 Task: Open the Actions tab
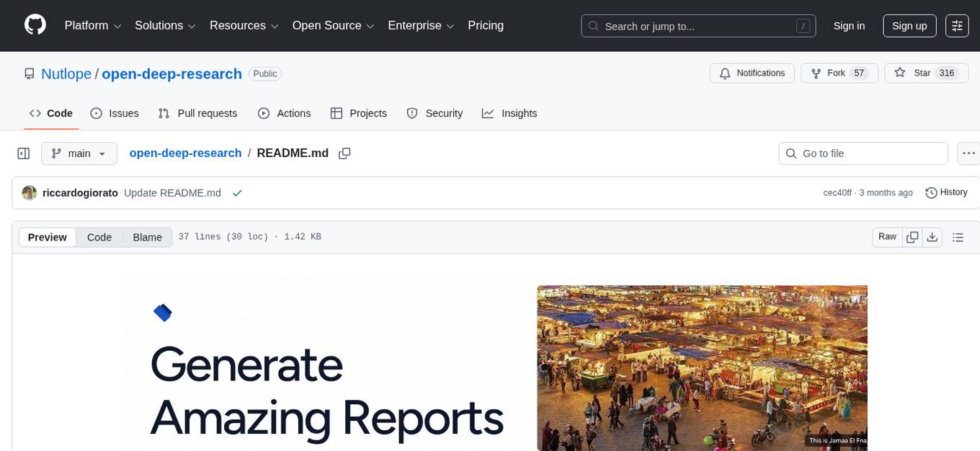[x=284, y=113]
